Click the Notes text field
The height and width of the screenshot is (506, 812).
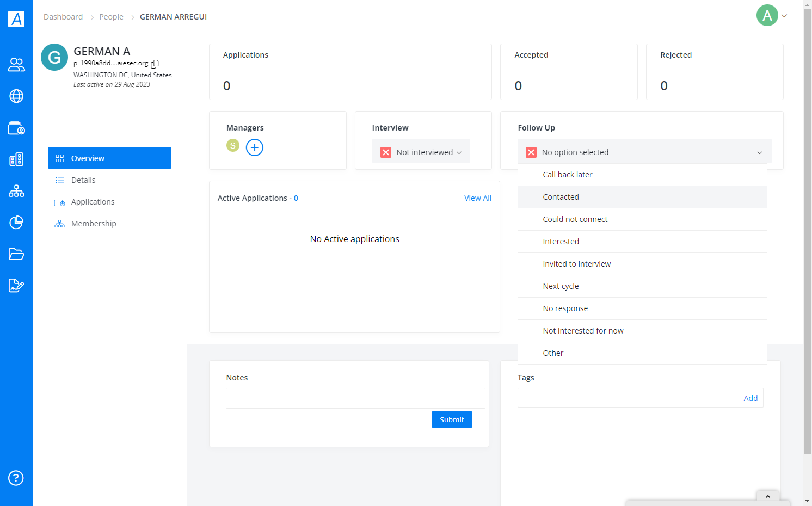pyautogui.click(x=355, y=398)
